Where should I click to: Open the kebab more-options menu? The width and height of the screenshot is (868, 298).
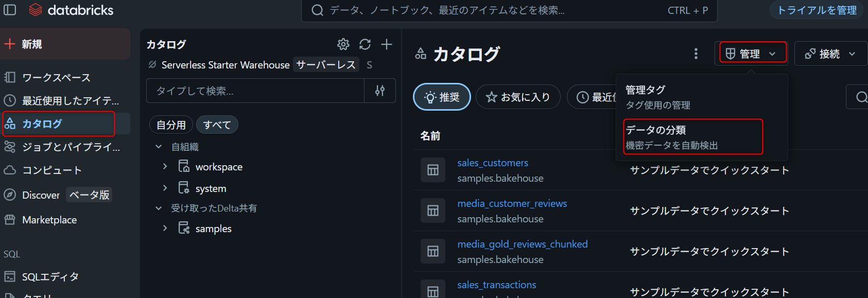pos(696,54)
